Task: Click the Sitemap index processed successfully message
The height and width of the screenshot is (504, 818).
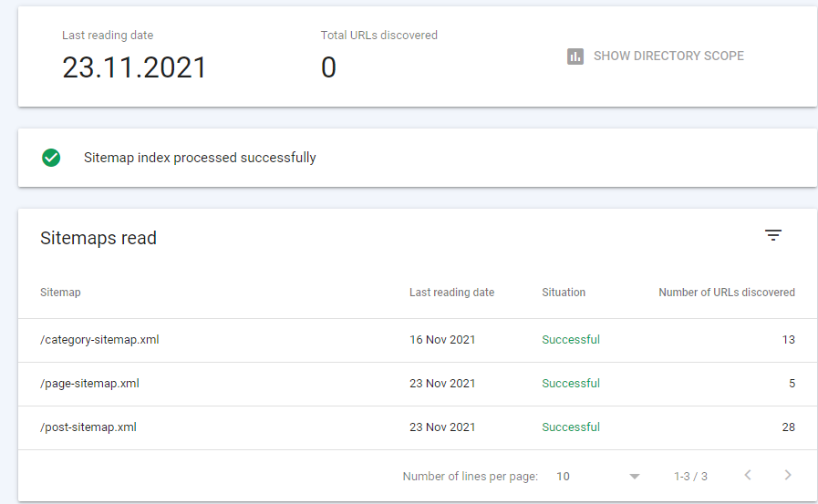Action: pos(200,158)
